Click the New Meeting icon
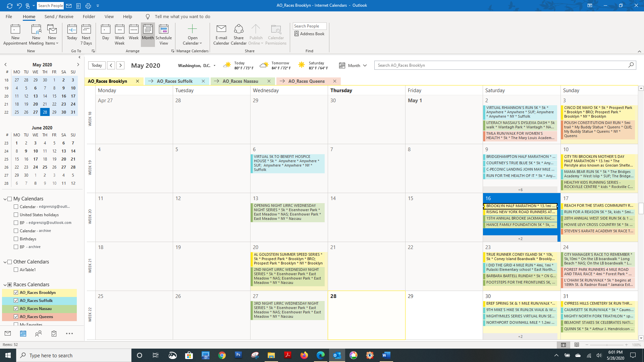Viewport: 644px width, 362px height. (x=36, y=35)
